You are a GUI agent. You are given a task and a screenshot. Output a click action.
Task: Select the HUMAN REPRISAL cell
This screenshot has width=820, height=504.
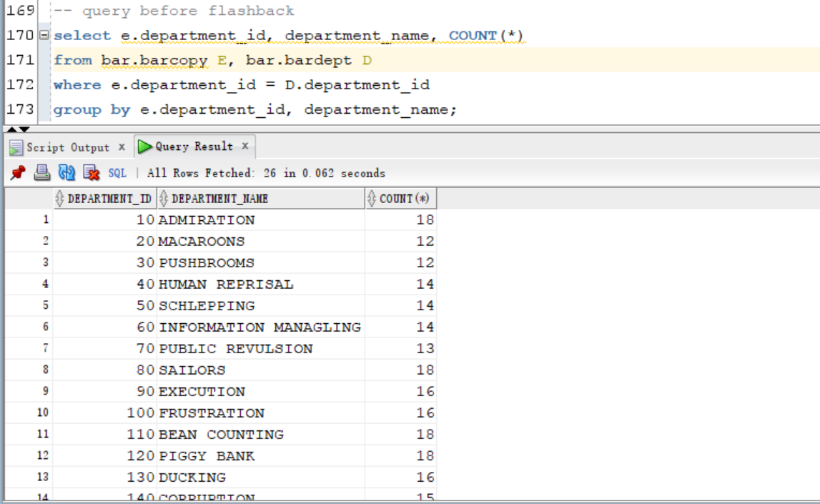click(x=260, y=285)
